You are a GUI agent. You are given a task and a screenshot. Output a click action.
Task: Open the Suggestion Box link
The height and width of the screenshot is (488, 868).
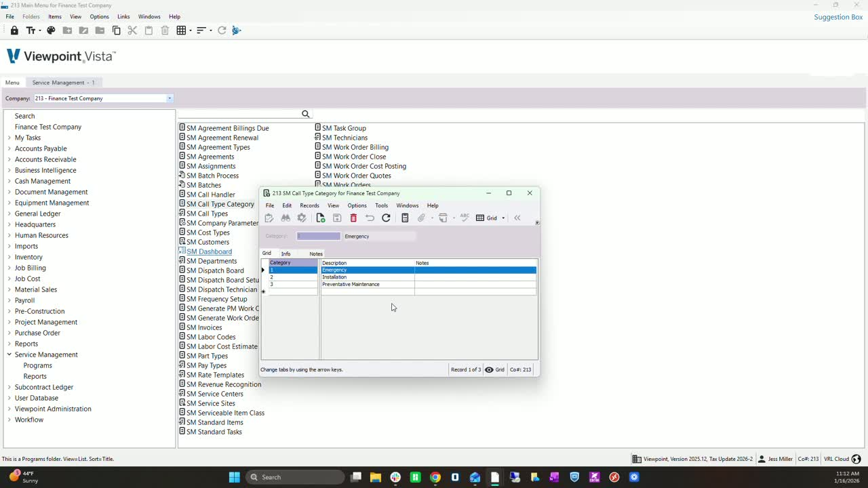click(x=838, y=17)
